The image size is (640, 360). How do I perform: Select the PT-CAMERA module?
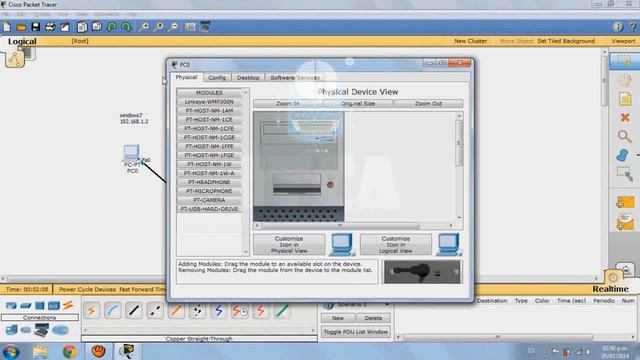pyautogui.click(x=209, y=200)
